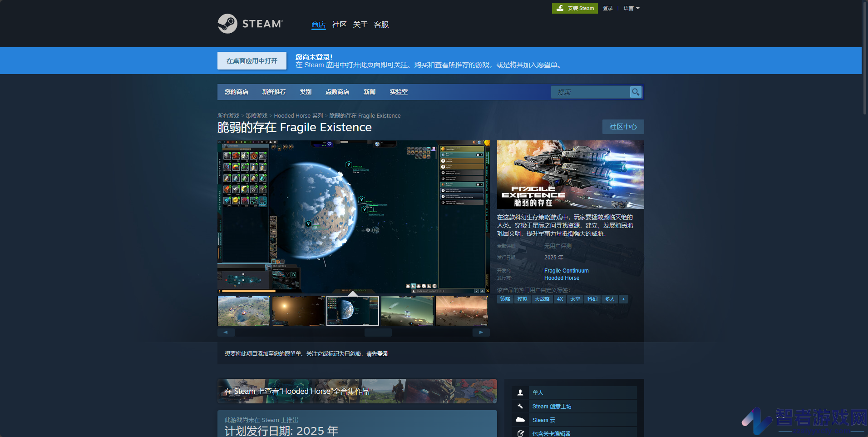Open the 客服 menu item
Image resolution: width=868 pixels, height=437 pixels.
381,25
